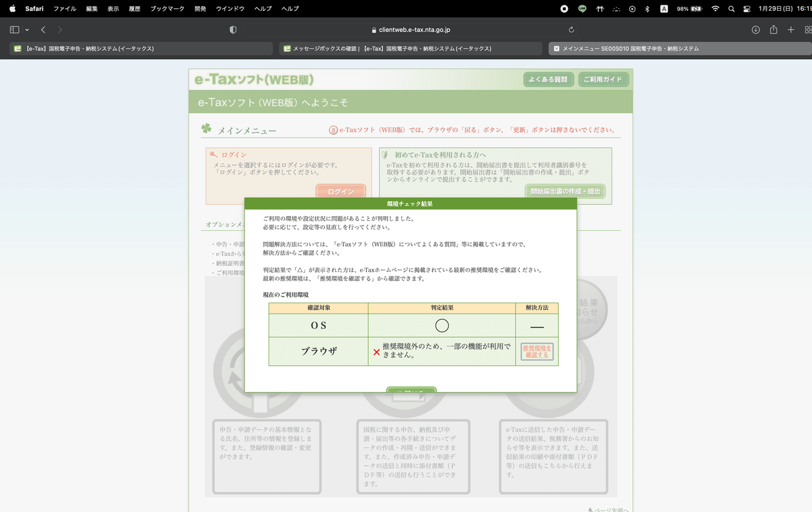
Task: Expand the sidebar tab group chevron
Action: [27, 30]
